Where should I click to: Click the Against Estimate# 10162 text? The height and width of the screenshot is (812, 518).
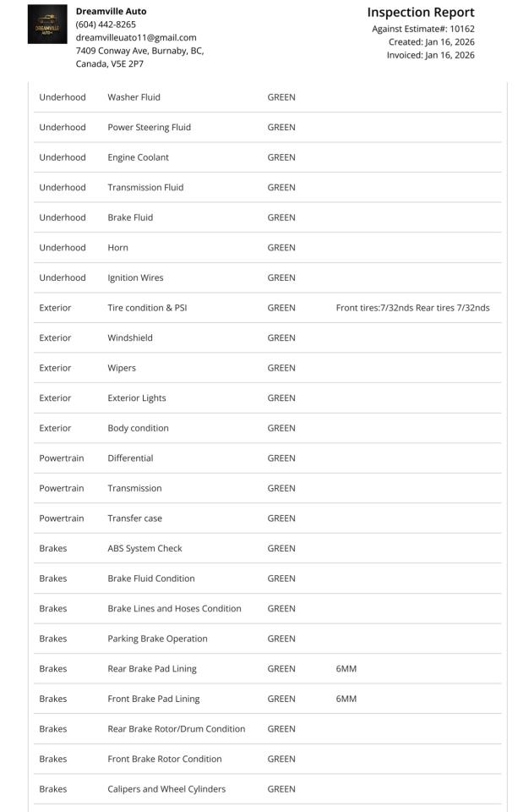(423, 29)
